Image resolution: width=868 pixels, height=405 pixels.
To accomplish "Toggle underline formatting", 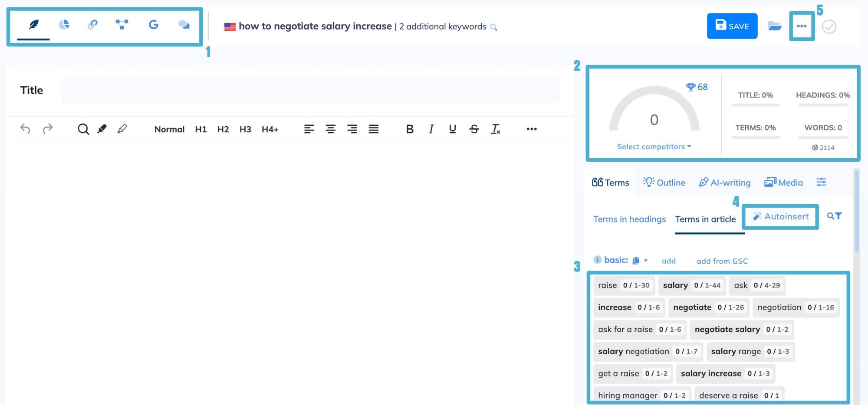I will click(452, 129).
